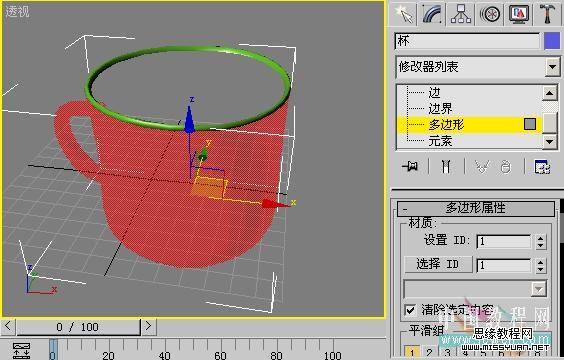This screenshot has width=564, height=360.
Task: Toggle smoothing group 3 button
Action: (x=447, y=352)
